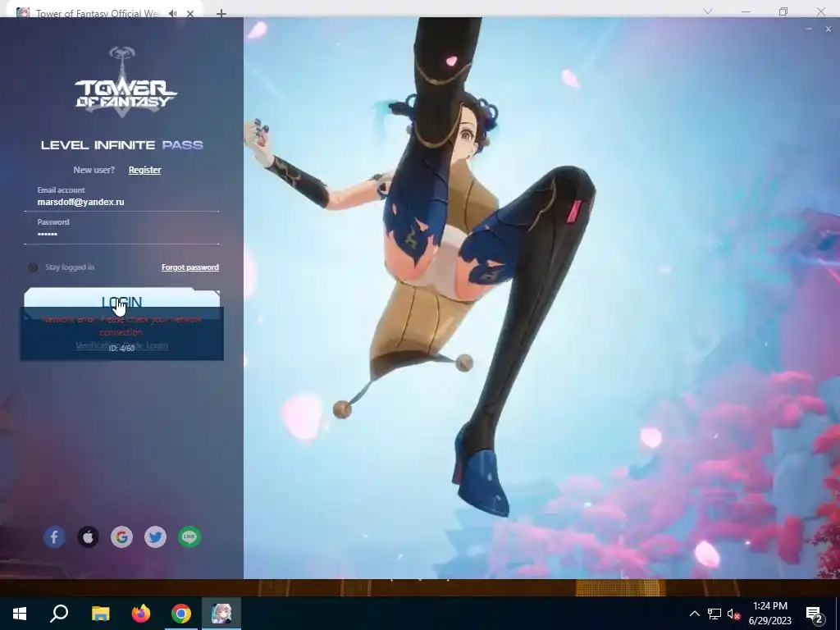The image size is (840, 630).
Task: Focus the Password input field
Action: [121, 234]
